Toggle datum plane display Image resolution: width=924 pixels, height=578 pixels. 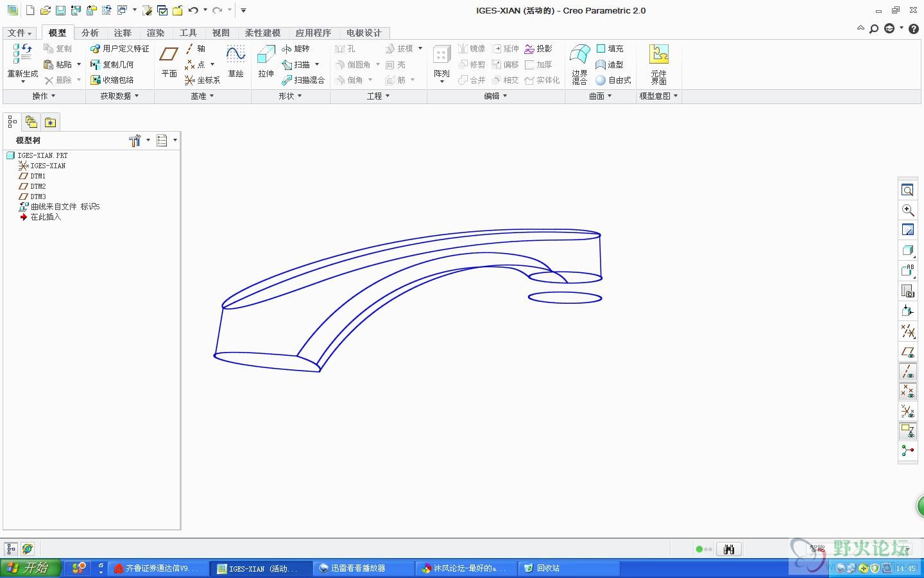point(907,352)
